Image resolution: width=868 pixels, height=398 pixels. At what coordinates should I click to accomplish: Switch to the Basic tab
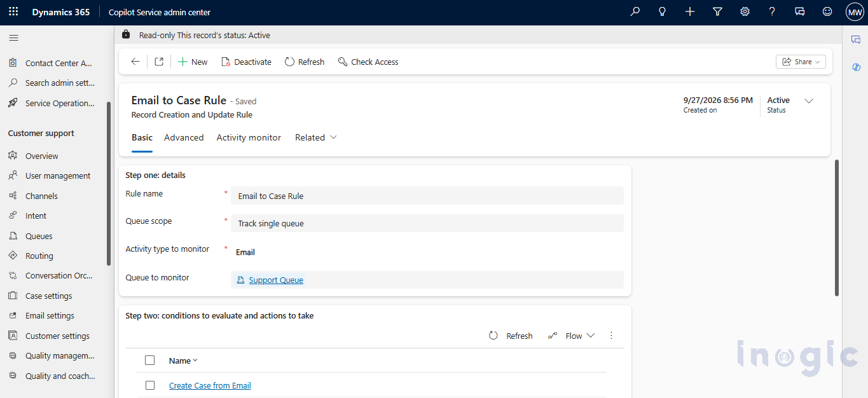[x=142, y=137]
